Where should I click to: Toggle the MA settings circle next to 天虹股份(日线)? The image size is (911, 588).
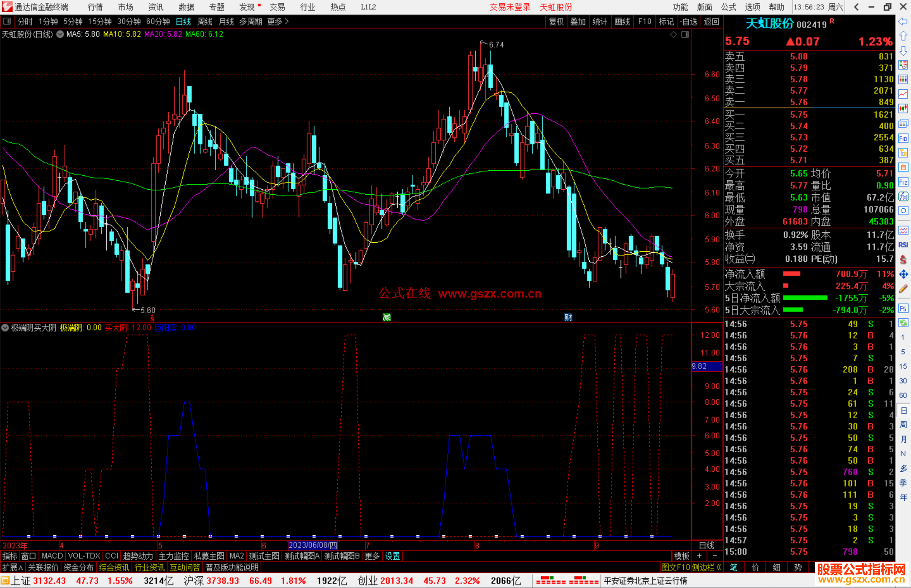pyautogui.click(x=60, y=34)
